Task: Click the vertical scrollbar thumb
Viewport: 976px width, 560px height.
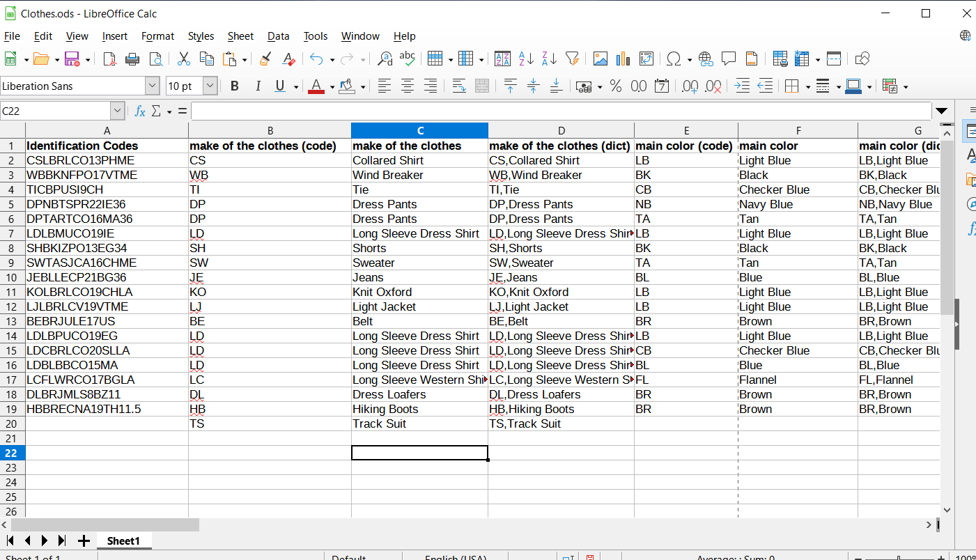Action: 946,227
